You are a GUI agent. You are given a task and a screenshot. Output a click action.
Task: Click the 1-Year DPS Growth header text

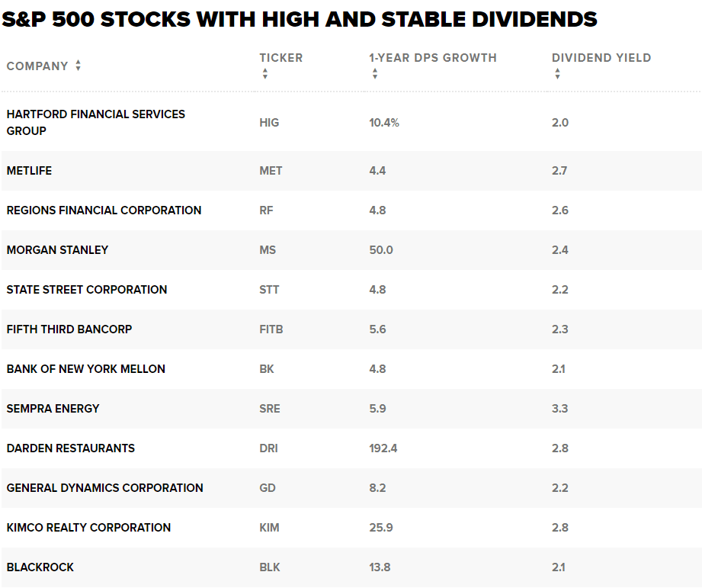tap(432, 58)
